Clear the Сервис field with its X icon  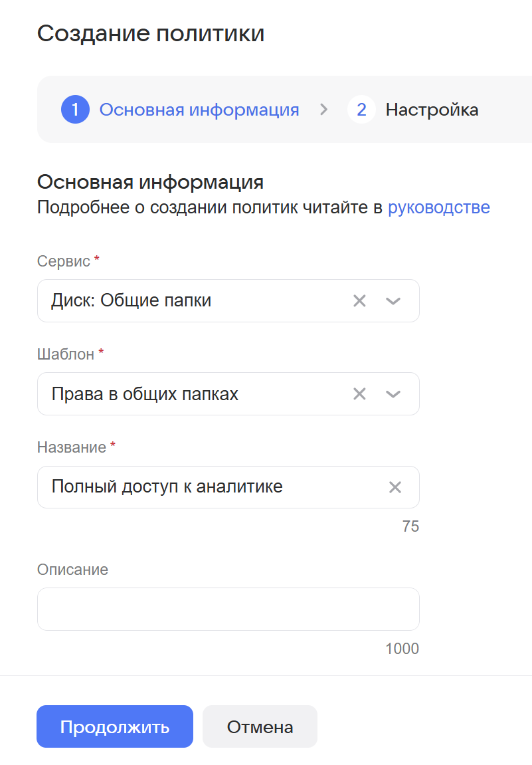[x=359, y=301]
